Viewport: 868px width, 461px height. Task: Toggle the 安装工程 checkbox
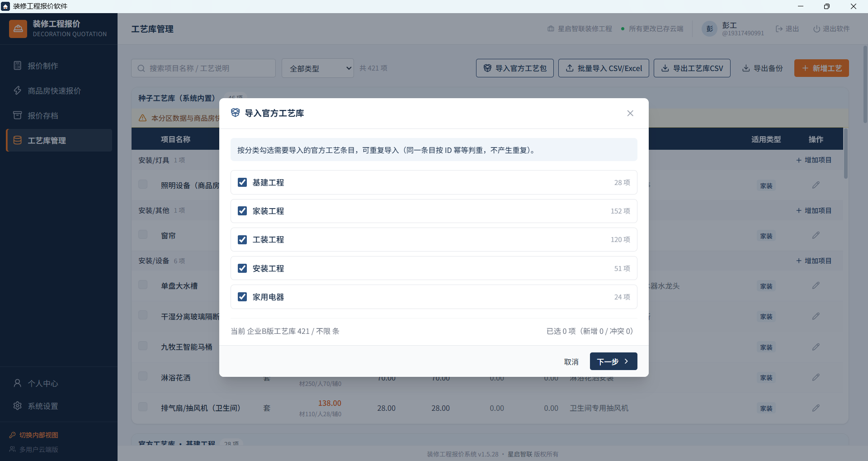[x=242, y=268]
